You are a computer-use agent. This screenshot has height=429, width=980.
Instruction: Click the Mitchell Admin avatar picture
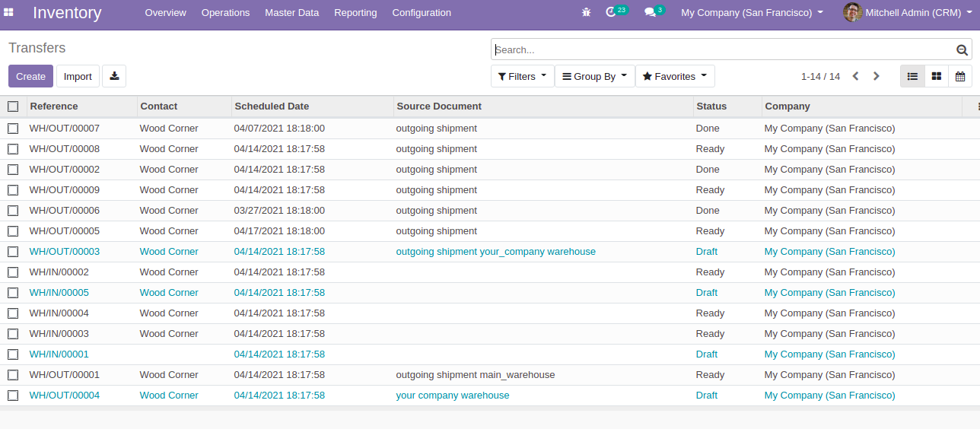(x=852, y=12)
